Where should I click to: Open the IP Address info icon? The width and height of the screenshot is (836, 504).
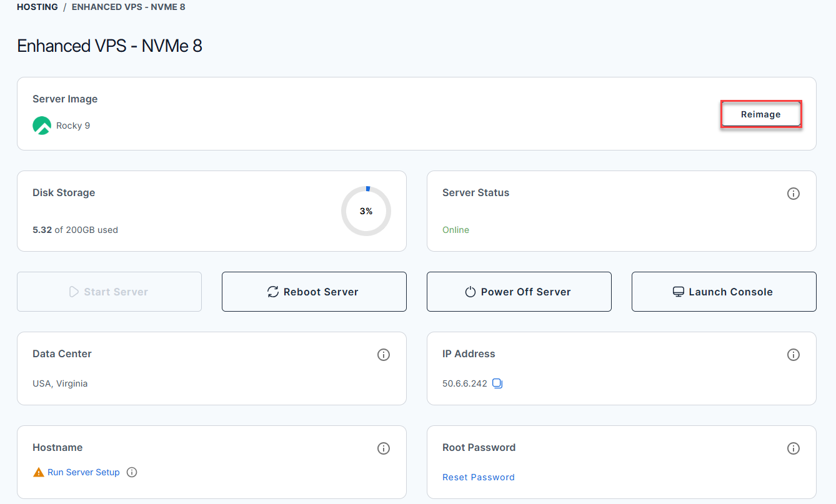coord(794,354)
